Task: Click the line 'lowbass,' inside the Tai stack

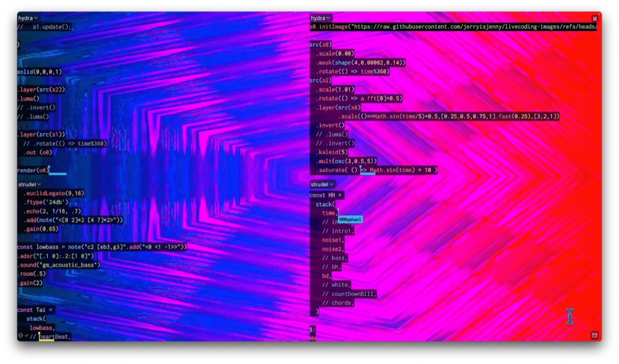Action: pos(42,328)
